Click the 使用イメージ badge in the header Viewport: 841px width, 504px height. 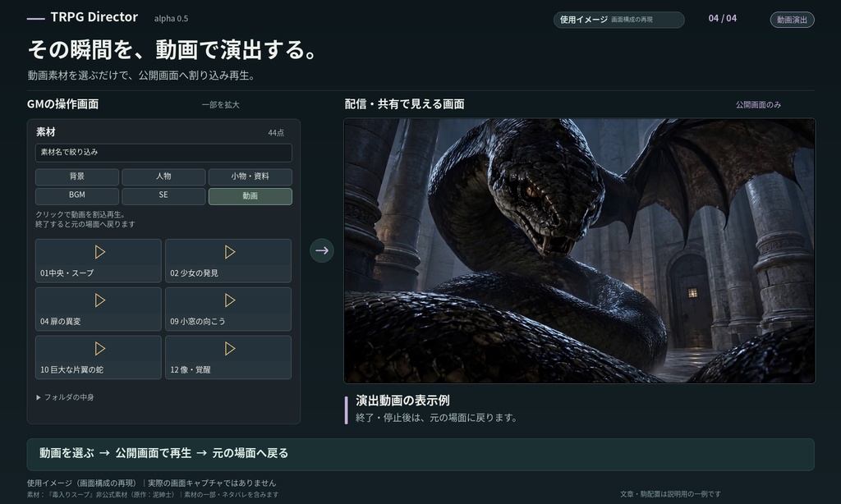point(619,20)
